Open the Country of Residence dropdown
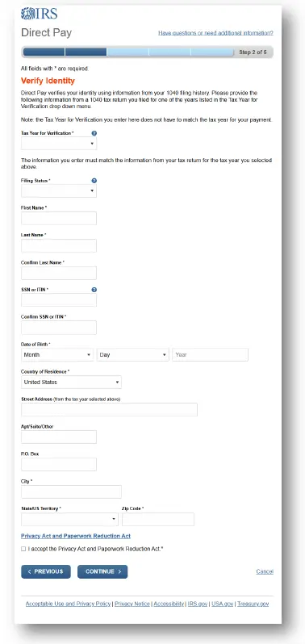The height and width of the screenshot is (644, 305). pos(71,383)
